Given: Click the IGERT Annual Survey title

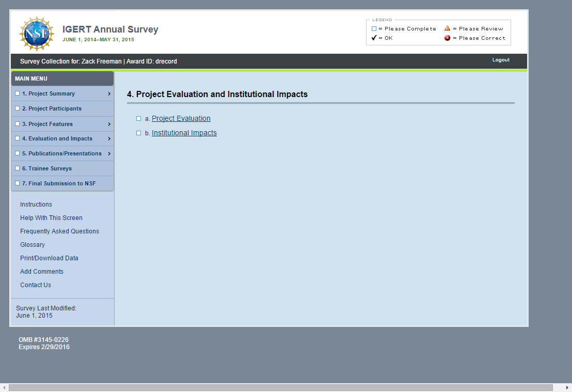Looking at the screenshot, I should click(110, 29).
